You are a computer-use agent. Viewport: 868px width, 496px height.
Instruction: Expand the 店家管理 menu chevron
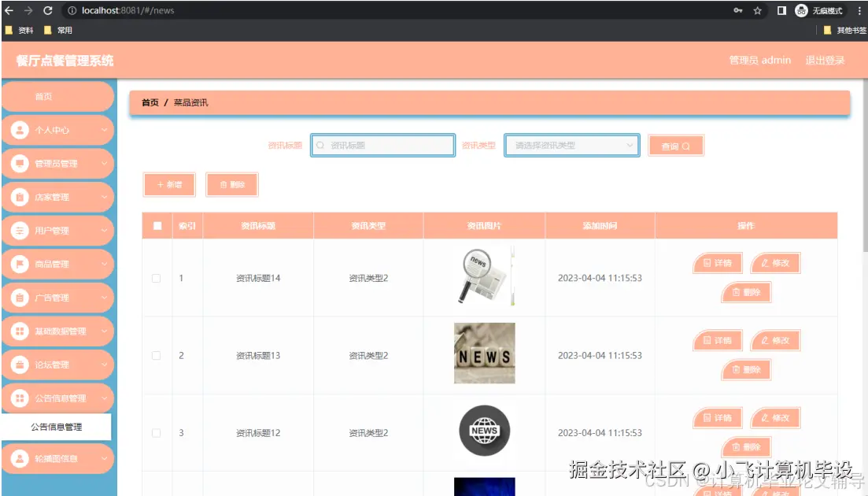click(x=104, y=197)
